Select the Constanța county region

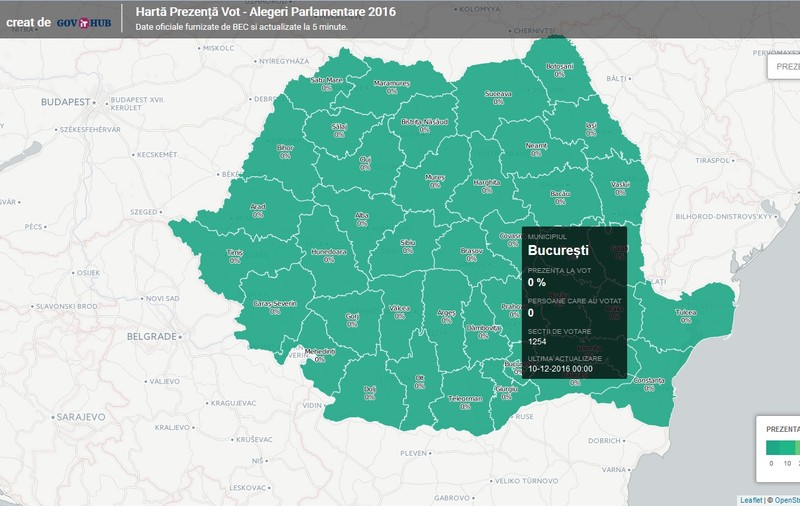[x=649, y=384]
